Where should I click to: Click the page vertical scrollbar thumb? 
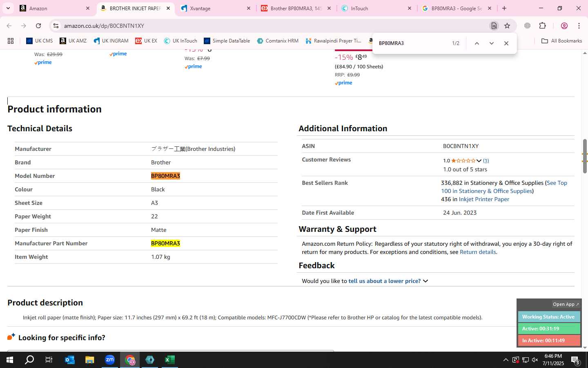coord(585,156)
